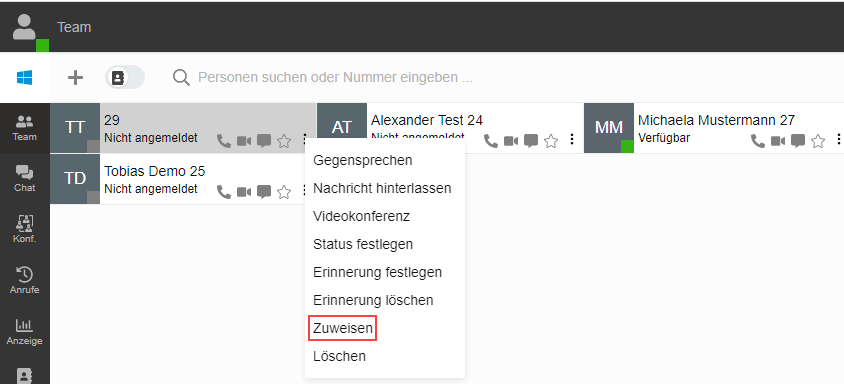Open Anrufe call history in sidebar

(25, 281)
